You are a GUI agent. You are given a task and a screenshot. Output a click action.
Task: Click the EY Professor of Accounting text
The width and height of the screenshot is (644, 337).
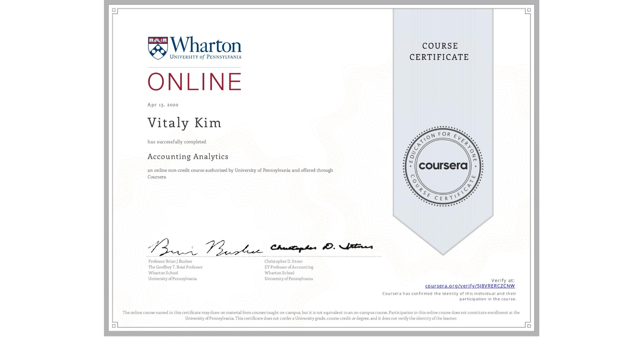[289, 267]
